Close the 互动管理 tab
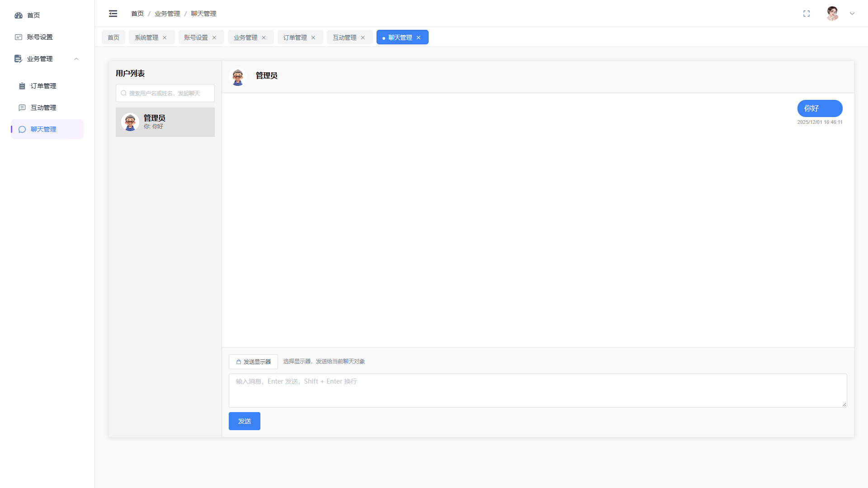Viewport: 868px width, 488px height. 363,38
